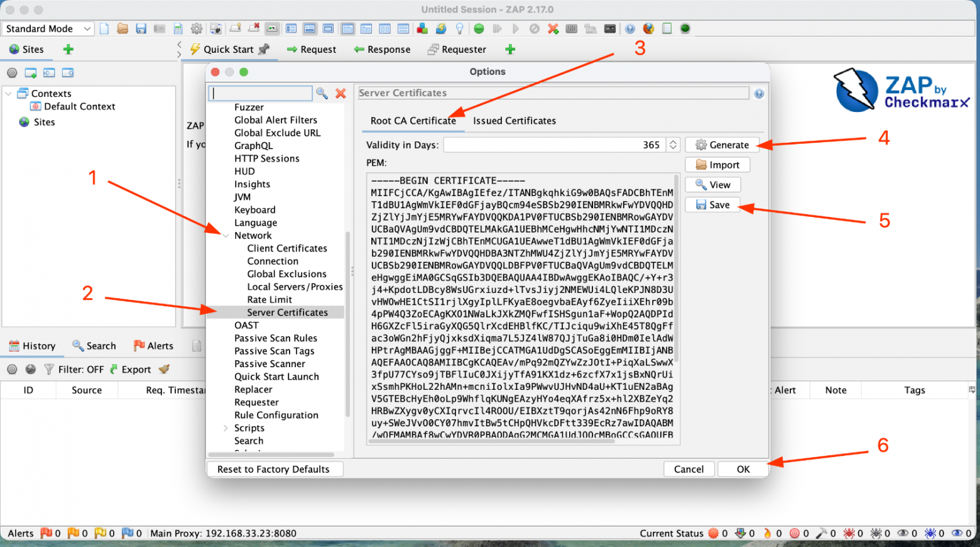This screenshot has height=547, width=980.
Task: Toggle the Quick Start tab pin
Action: coord(264,49)
